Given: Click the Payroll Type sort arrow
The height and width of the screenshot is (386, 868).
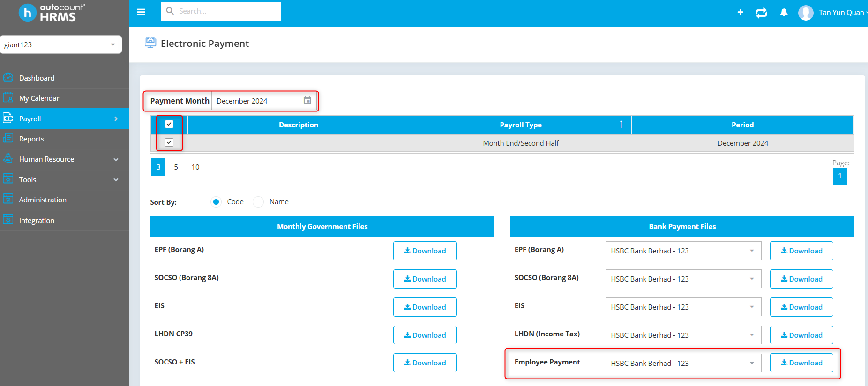Looking at the screenshot, I should (621, 124).
